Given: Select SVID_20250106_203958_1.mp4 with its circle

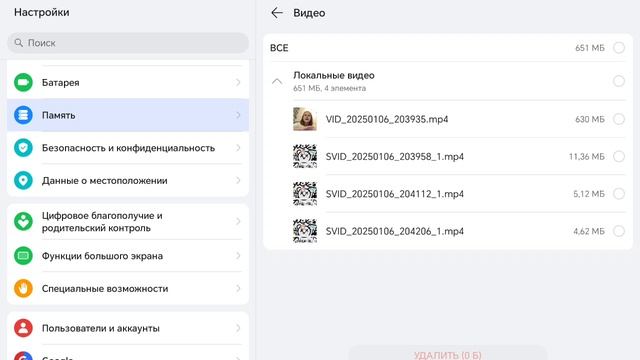Looking at the screenshot, I should coord(619,156).
